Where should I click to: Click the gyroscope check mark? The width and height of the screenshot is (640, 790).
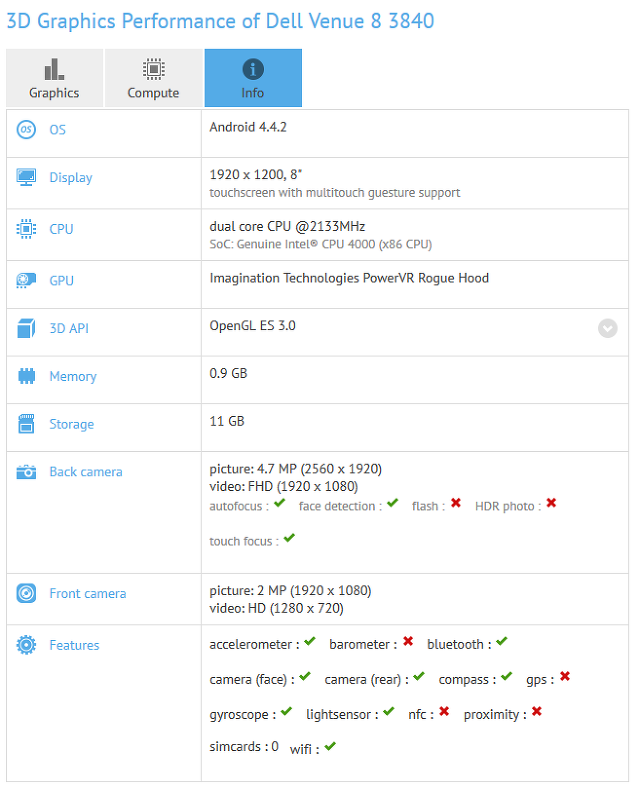[x=286, y=711]
